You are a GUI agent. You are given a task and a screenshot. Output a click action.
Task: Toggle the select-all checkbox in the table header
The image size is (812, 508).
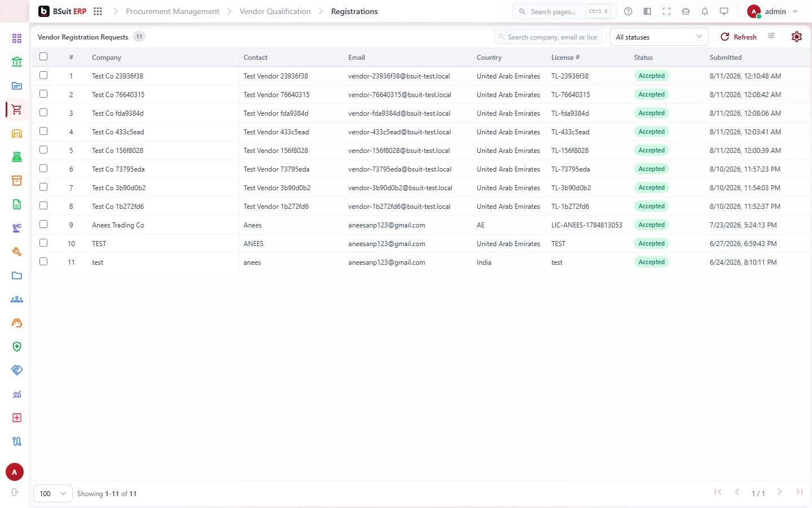tap(43, 56)
